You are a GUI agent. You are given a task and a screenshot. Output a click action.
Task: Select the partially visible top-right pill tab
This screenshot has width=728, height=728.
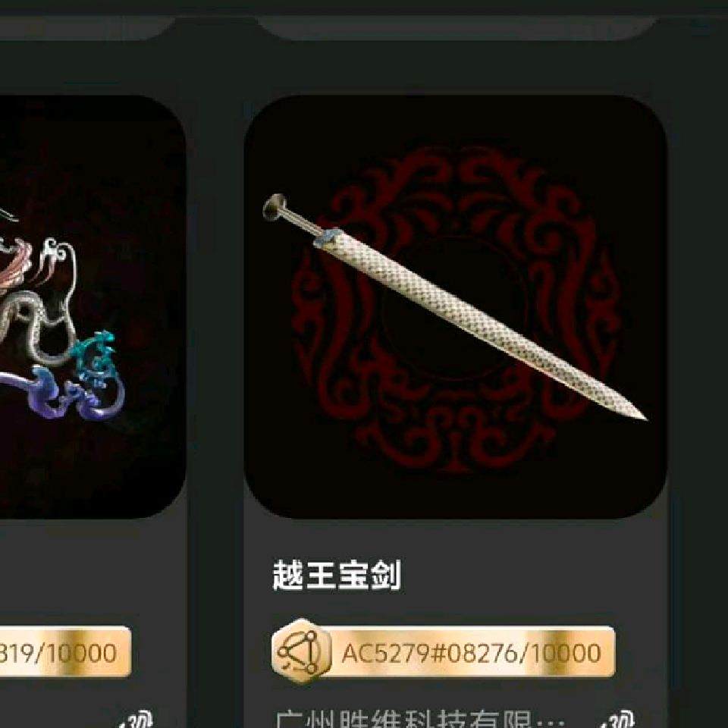click(457, 28)
